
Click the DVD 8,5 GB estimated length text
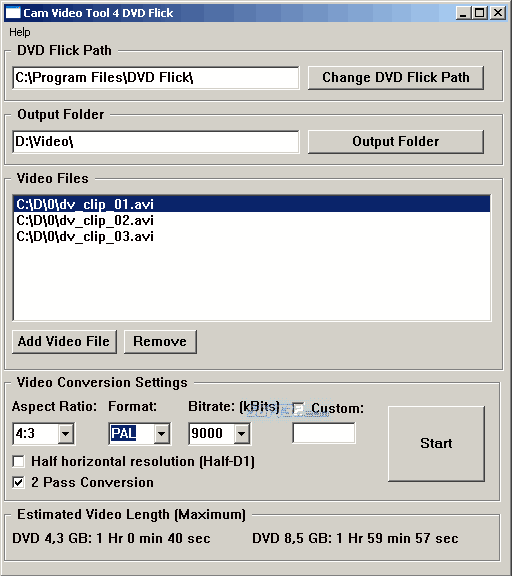(355, 539)
